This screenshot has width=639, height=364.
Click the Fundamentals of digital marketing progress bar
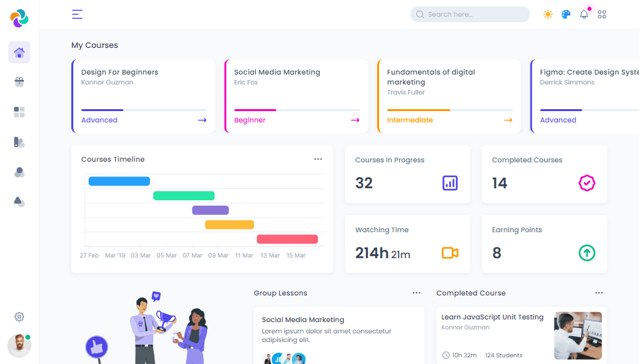(x=450, y=110)
